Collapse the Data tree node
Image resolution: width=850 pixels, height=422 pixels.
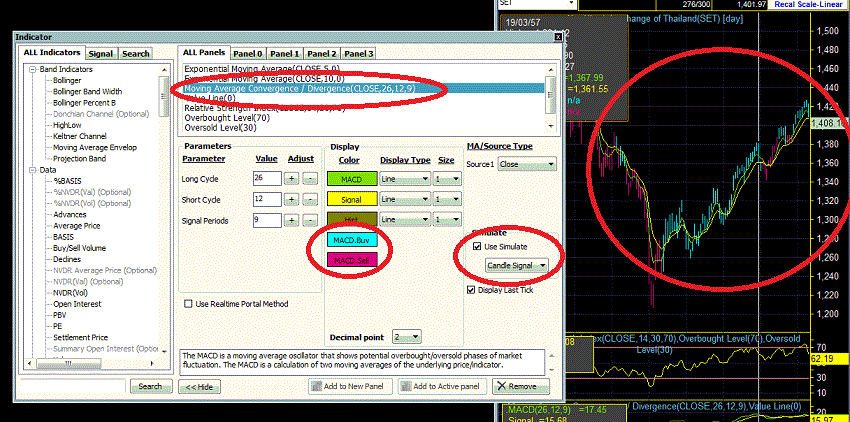pyautogui.click(x=32, y=170)
